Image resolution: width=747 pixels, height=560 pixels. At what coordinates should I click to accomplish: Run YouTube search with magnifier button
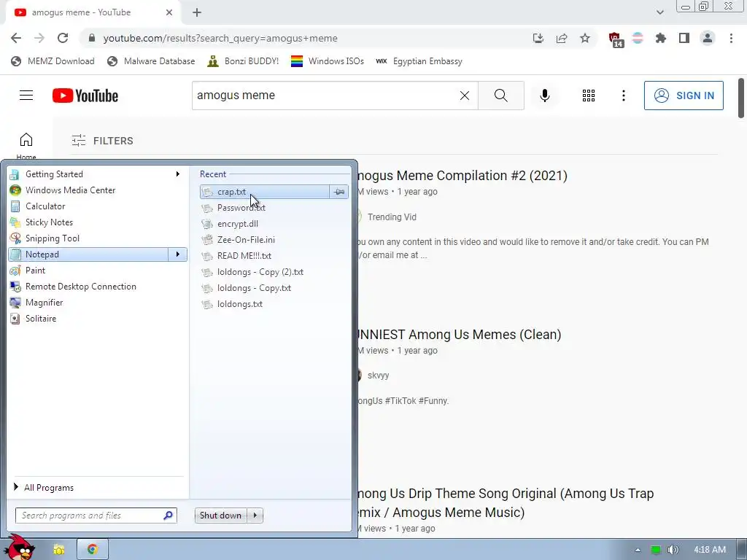(500, 96)
